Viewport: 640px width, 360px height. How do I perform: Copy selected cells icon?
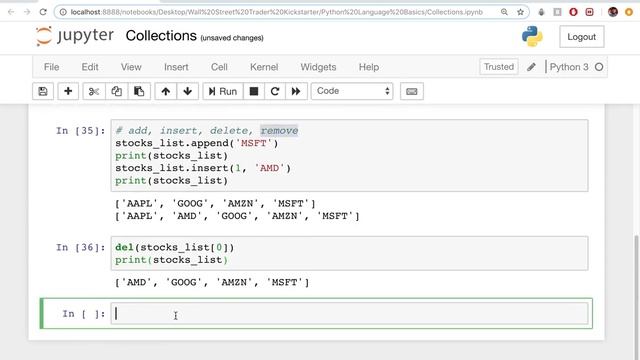(x=116, y=91)
